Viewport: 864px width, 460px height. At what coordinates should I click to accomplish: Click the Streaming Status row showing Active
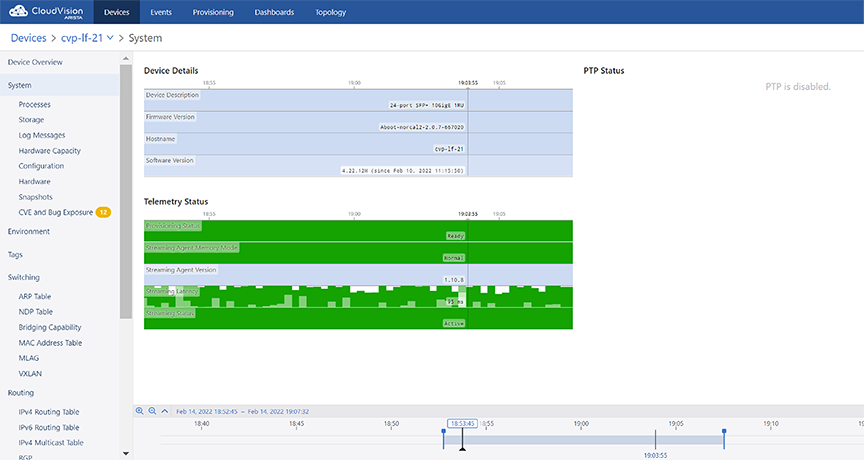(358, 318)
